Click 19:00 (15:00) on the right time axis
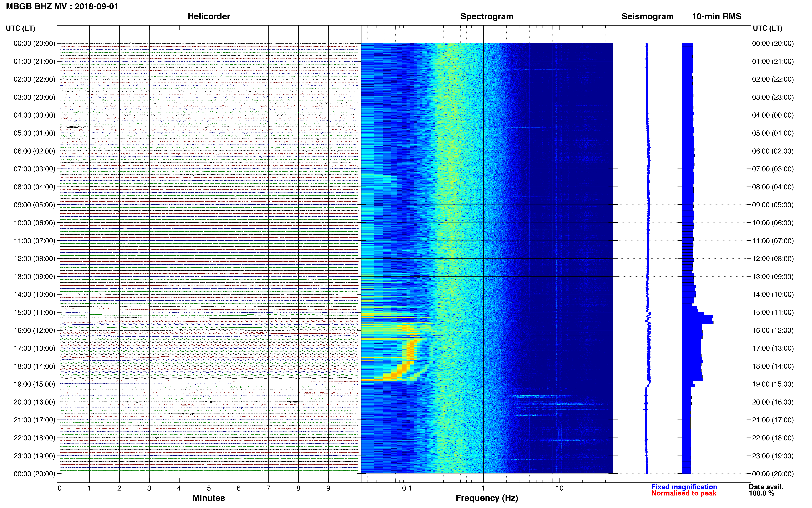Screen dimensions: 812x508 click(x=773, y=384)
